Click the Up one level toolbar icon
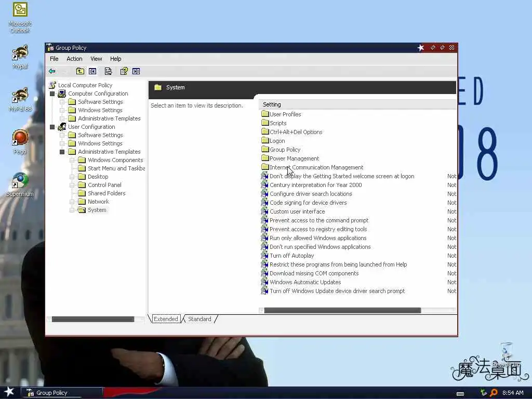This screenshot has height=399, width=532. pyautogui.click(x=80, y=71)
